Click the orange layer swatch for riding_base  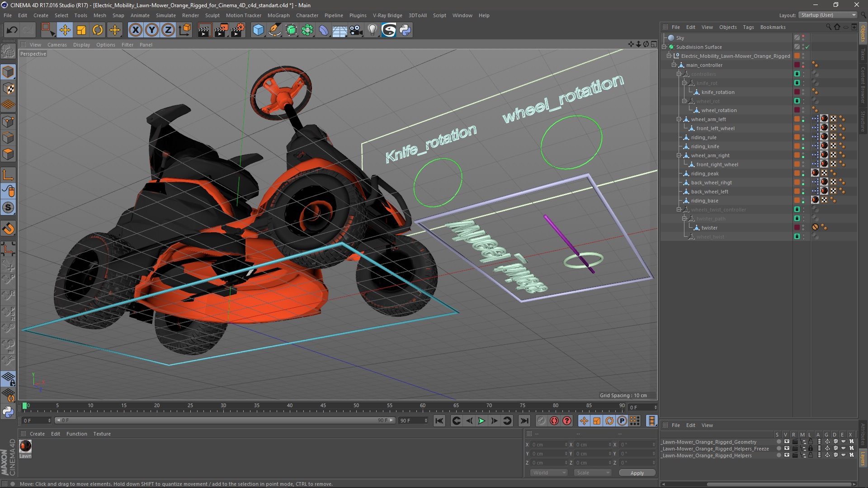tap(797, 200)
